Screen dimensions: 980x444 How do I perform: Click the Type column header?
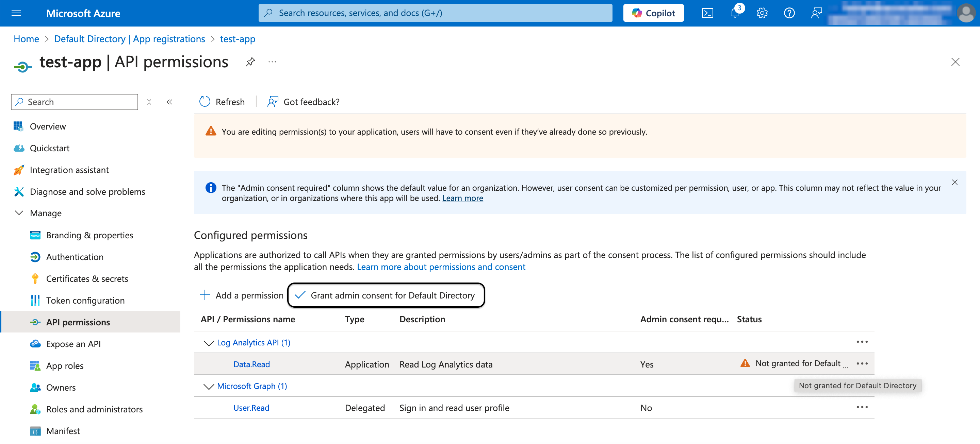tap(354, 319)
